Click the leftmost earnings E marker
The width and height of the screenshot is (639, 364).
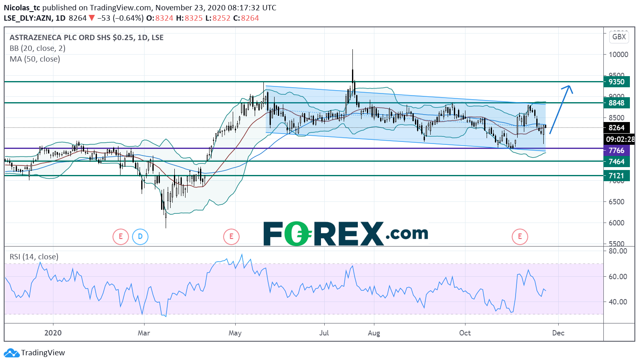point(121,237)
